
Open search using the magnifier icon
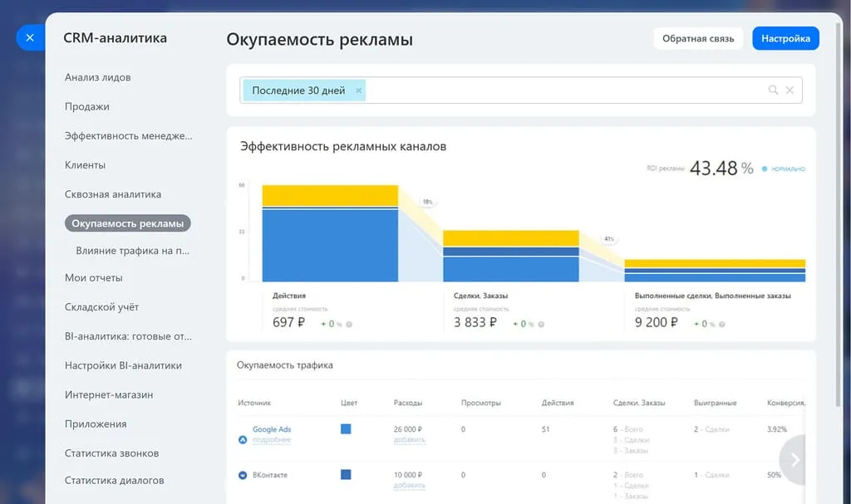[774, 89]
